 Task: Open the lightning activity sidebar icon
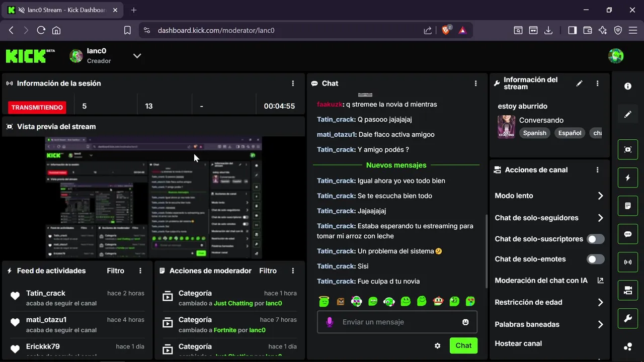click(628, 177)
